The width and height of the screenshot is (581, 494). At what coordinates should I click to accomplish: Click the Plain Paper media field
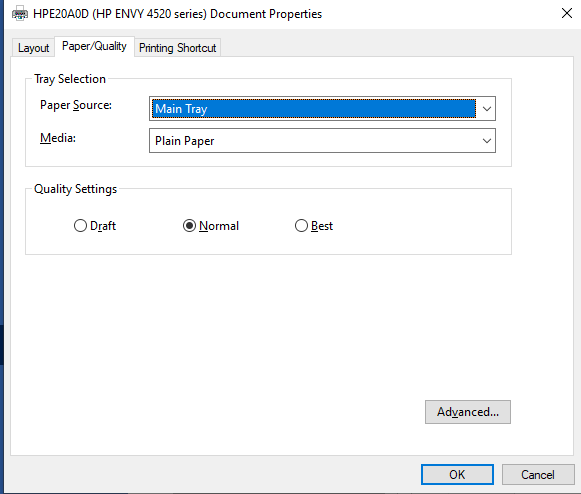point(322,141)
